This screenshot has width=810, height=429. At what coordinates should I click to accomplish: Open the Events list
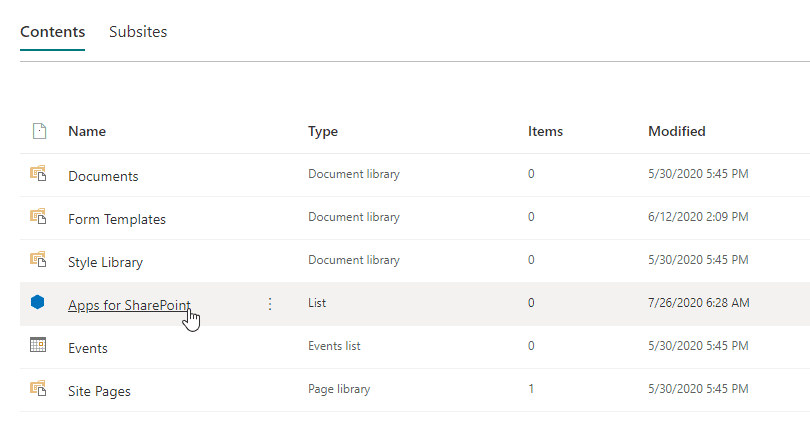pos(88,348)
